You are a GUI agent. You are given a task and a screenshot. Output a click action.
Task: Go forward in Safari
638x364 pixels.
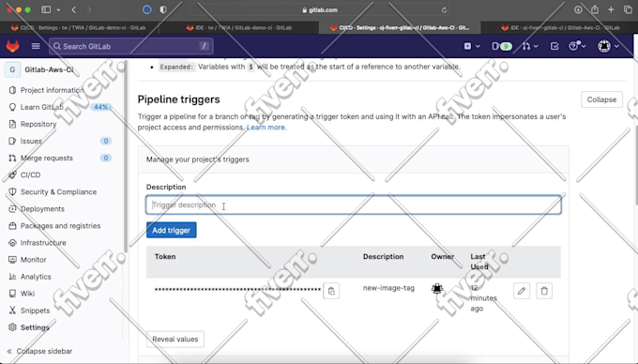click(89, 9)
